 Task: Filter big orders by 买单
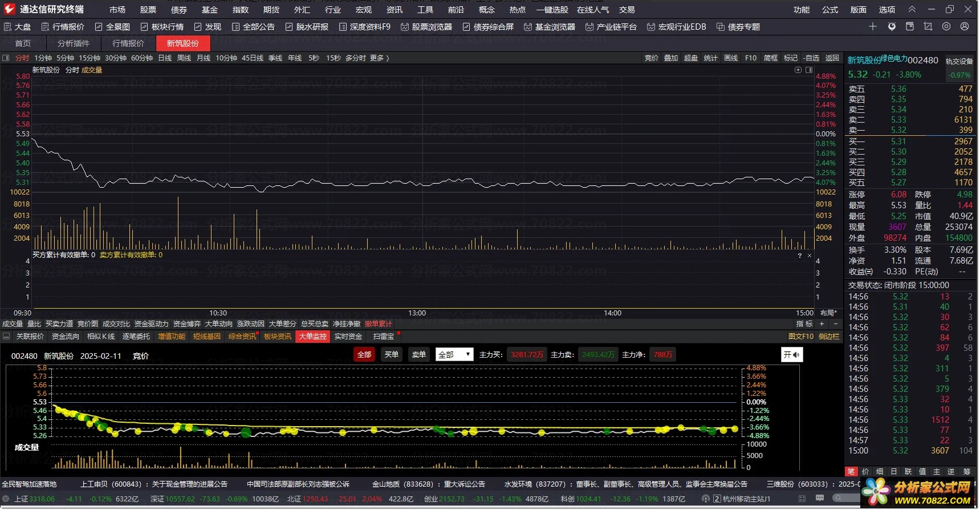pyautogui.click(x=392, y=355)
